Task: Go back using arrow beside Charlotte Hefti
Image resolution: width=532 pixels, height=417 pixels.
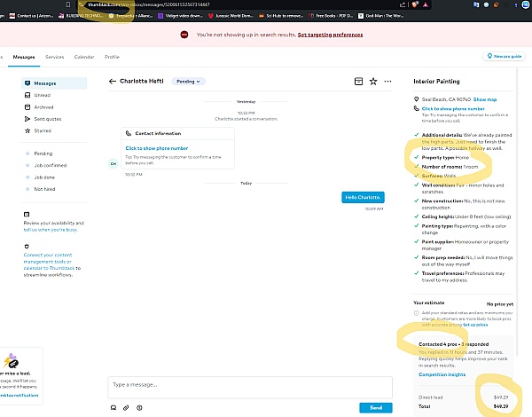Action: 113,81
